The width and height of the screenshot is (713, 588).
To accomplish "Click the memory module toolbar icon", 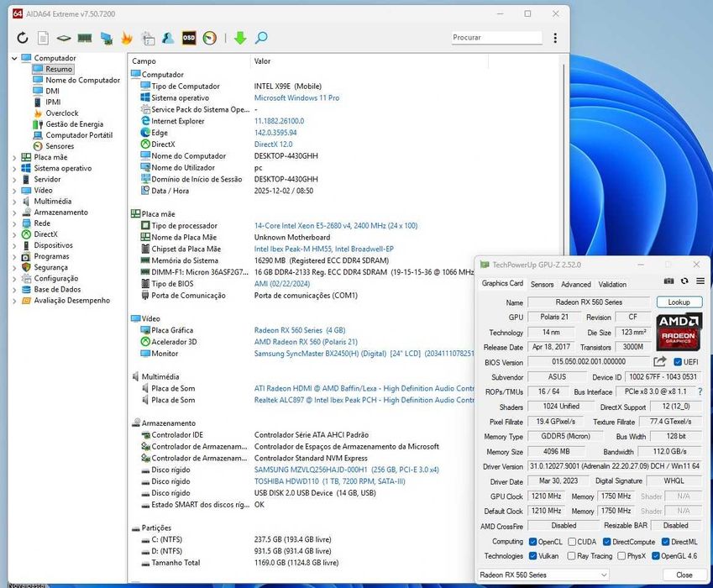I will coord(85,38).
